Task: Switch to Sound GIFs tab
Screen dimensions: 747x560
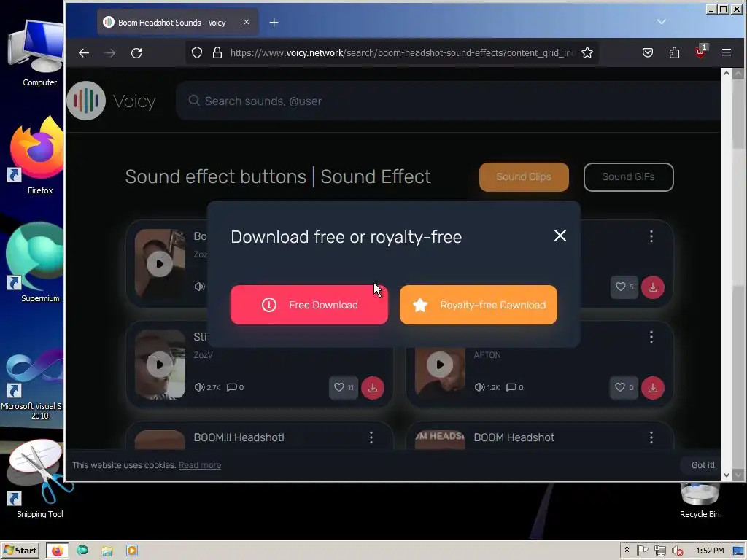Action: point(628,176)
